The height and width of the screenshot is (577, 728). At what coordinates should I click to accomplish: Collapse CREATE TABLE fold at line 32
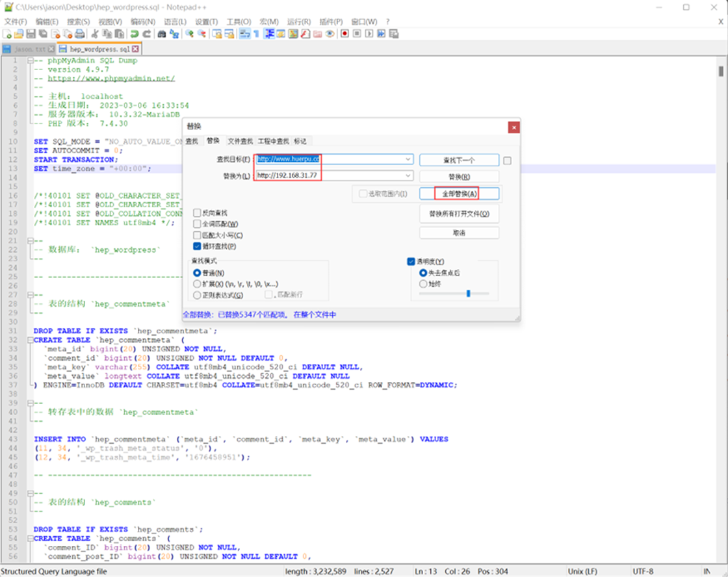click(x=30, y=340)
